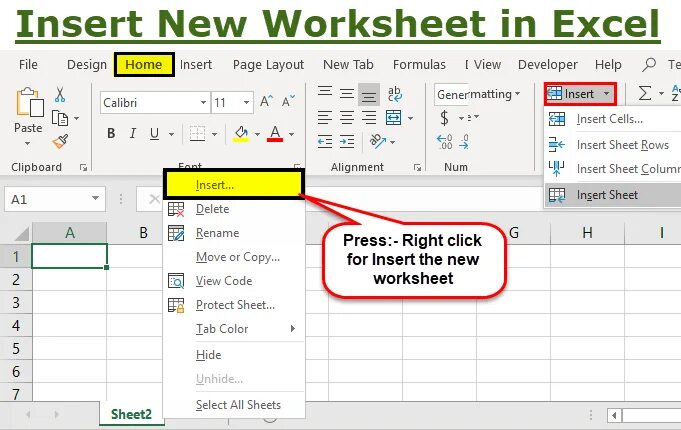Apply the yellow fill color
This screenshot has width=681, height=430.
click(x=241, y=134)
